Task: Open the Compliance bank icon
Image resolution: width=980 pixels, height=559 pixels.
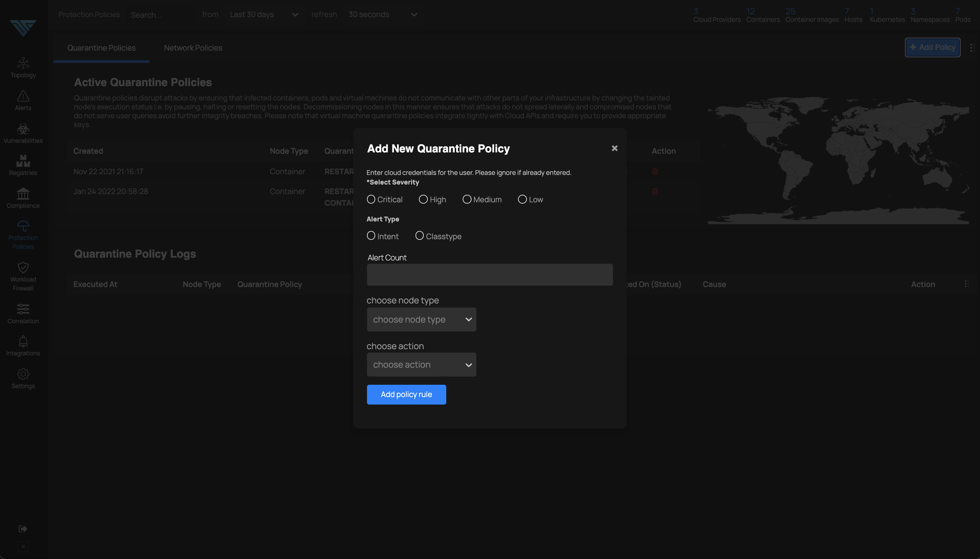Action: (x=23, y=193)
